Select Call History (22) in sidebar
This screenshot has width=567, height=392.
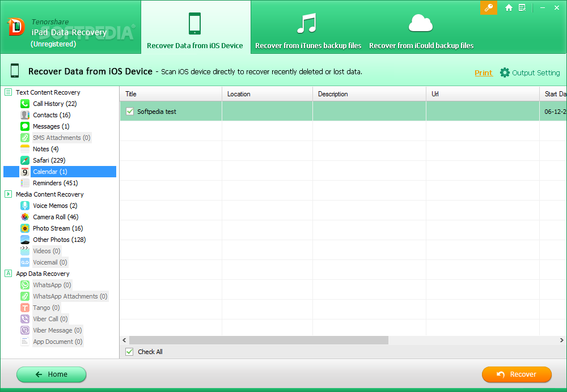click(54, 104)
